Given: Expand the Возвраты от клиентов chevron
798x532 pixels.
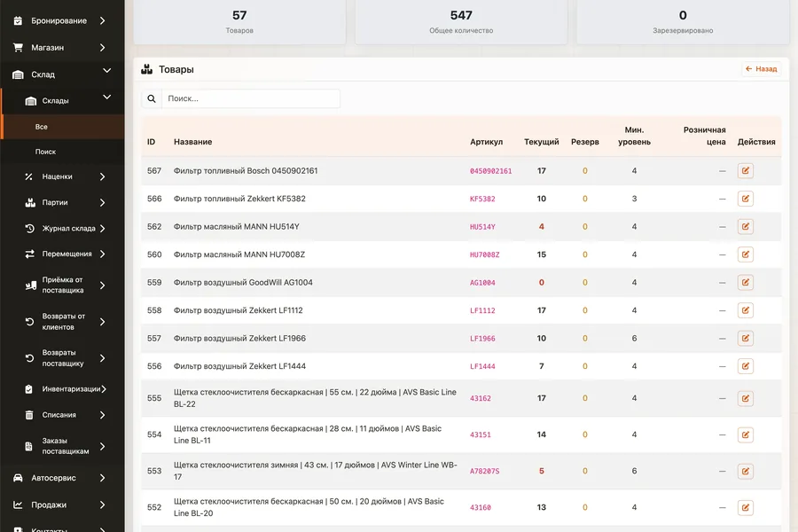Looking at the screenshot, I should (x=102, y=322).
